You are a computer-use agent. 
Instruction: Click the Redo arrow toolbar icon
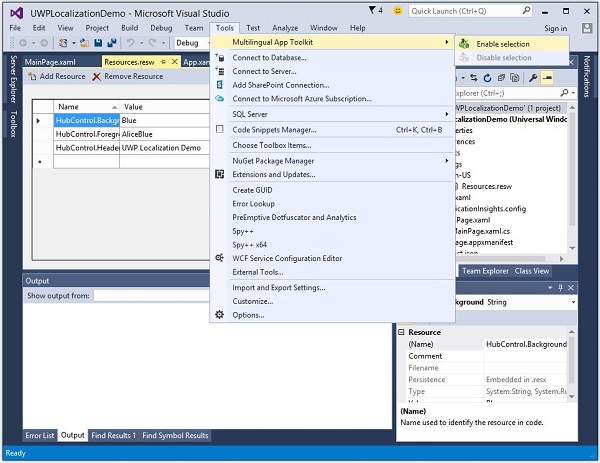[x=153, y=43]
